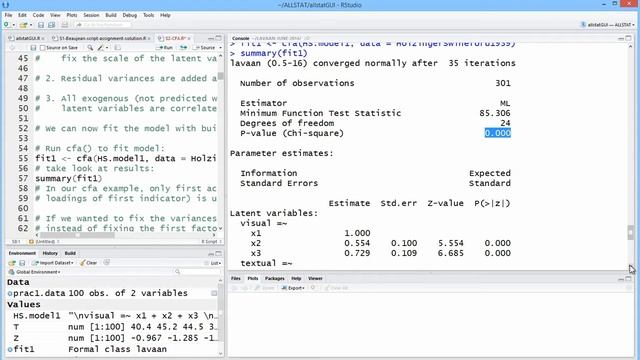Click the summary(fit1) code on line 57
640x360 pixels.
click(x=68, y=178)
